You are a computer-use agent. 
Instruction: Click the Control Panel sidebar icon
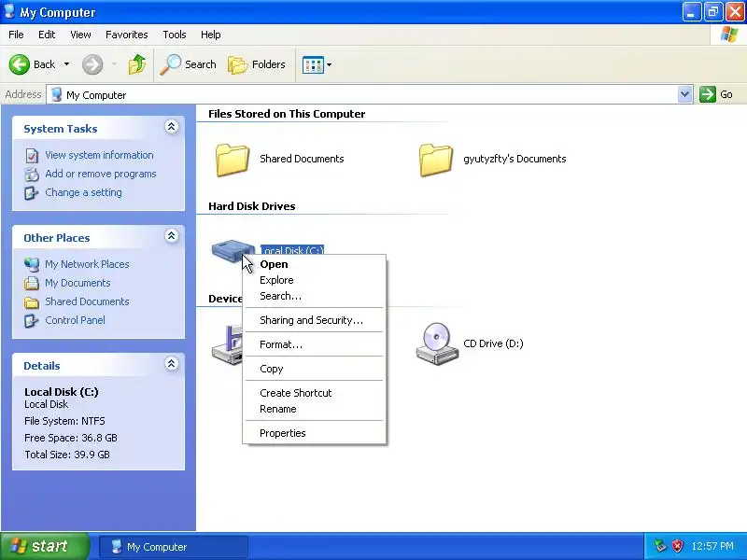coord(32,320)
